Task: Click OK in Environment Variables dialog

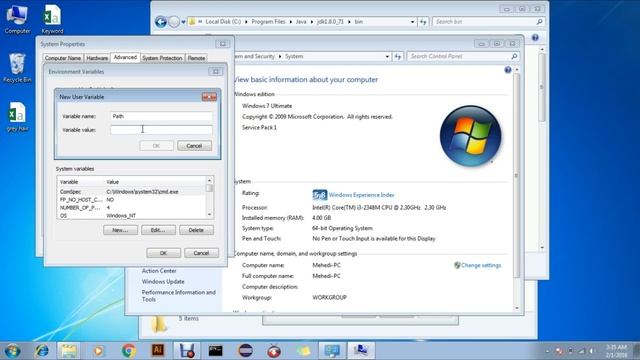Action: [163, 253]
